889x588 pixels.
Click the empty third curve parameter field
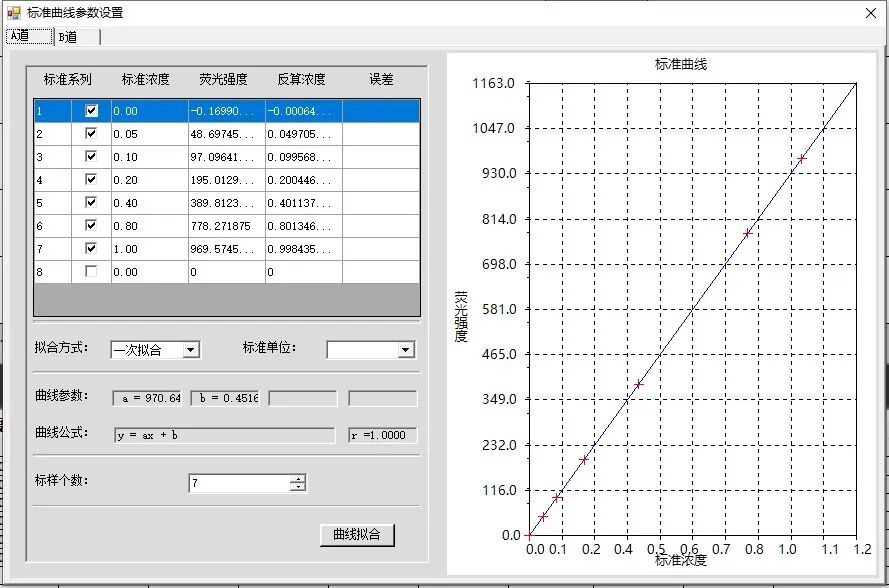tap(303, 398)
